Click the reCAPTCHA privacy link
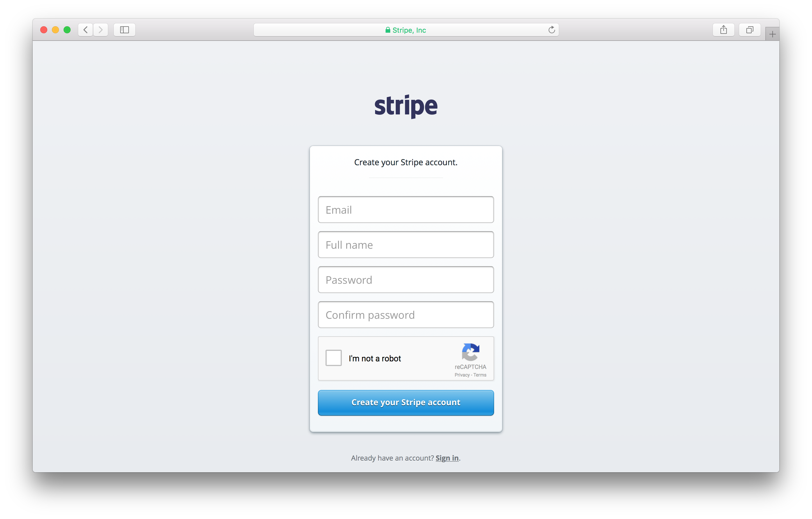 pyautogui.click(x=461, y=375)
